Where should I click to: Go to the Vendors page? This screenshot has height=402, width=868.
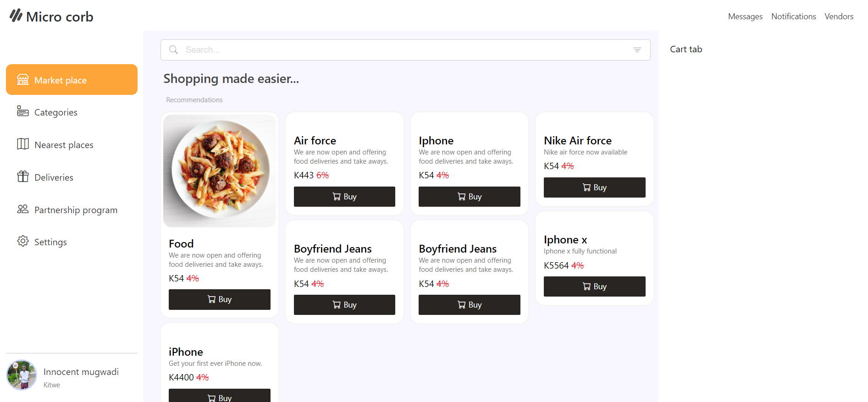[839, 17]
